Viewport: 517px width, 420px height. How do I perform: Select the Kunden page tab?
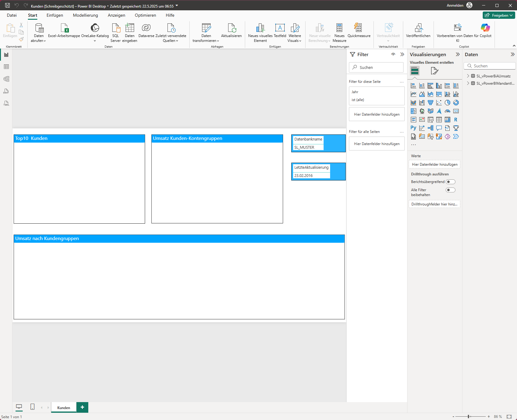click(x=64, y=408)
